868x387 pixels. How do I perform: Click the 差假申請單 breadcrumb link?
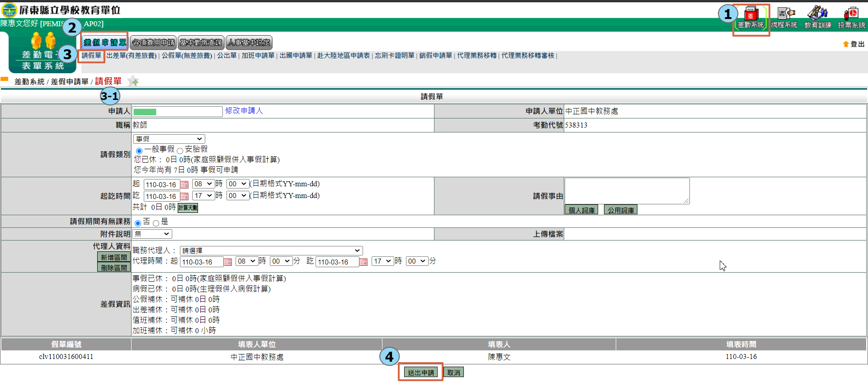(70, 82)
